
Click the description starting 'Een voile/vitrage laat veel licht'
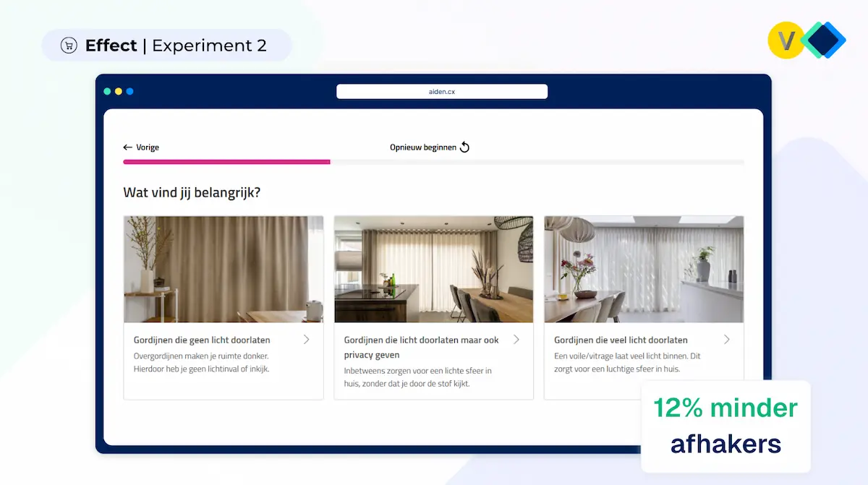pyautogui.click(x=627, y=363)
